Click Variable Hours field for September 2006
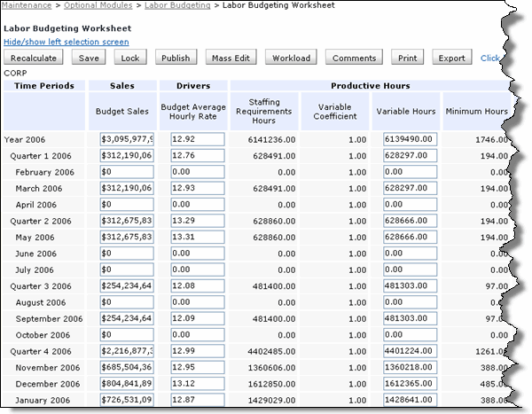The height and width of the screenshot is (414, 532). click(x=411, y=319)
